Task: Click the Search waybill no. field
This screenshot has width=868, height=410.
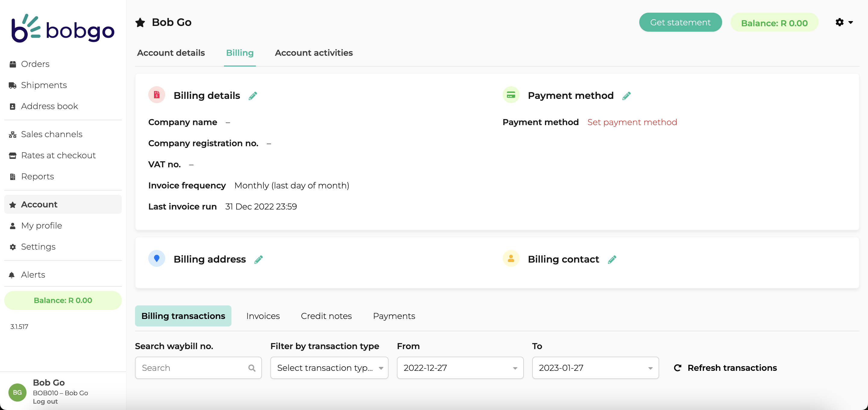Action: (198, 367)
